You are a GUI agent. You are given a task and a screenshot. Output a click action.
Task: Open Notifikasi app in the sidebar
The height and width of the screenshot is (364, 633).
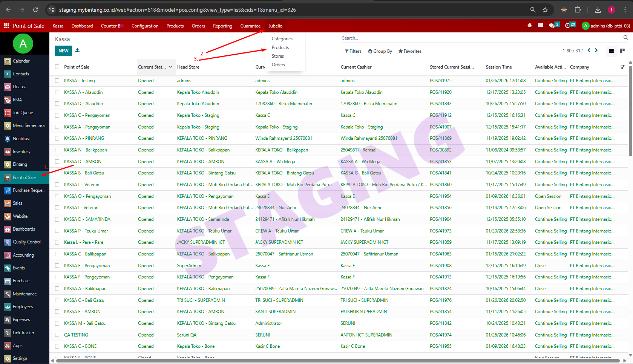(x=25, y=139)
